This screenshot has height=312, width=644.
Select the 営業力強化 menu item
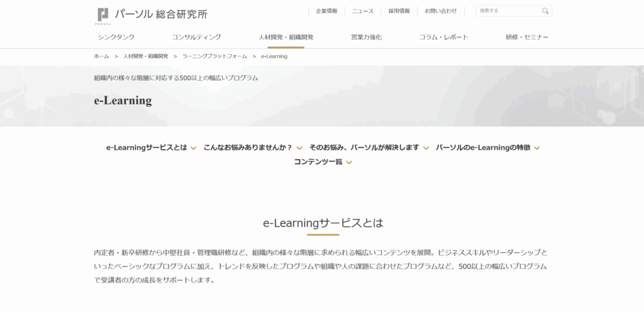pyautogui.click(x=367, y=37)
